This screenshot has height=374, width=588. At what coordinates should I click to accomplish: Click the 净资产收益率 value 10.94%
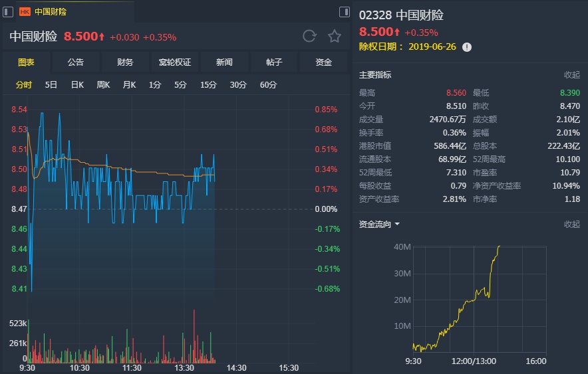[566, 186]
